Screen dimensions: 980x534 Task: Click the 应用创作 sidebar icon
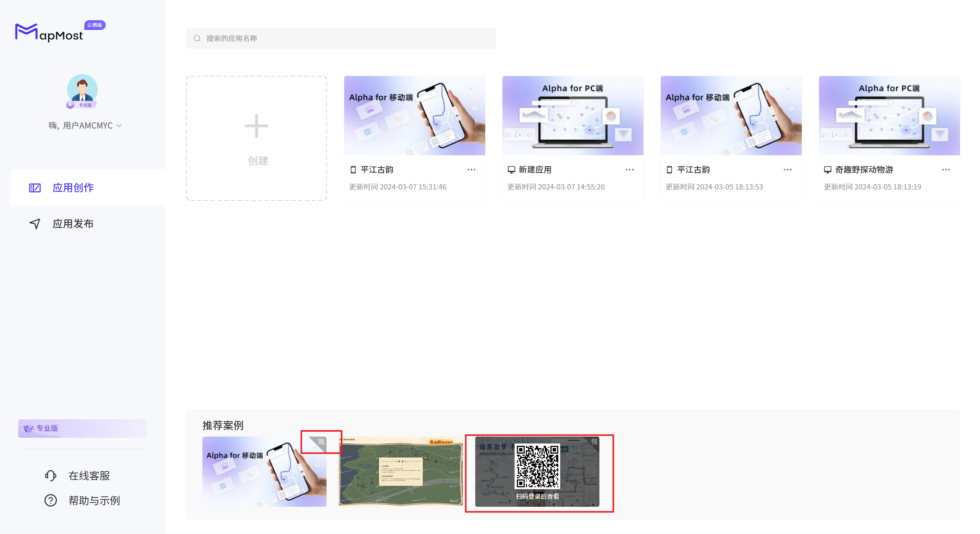(x=35, y=188)
